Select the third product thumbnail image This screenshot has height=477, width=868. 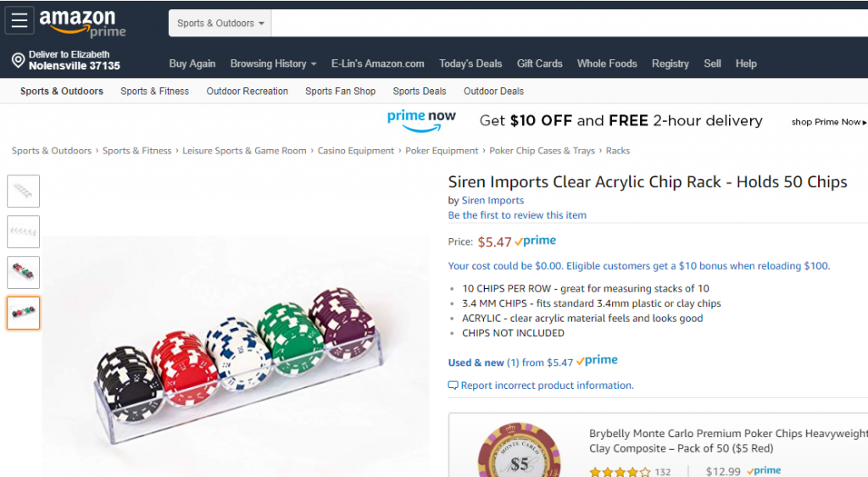[x=23, y=272]
